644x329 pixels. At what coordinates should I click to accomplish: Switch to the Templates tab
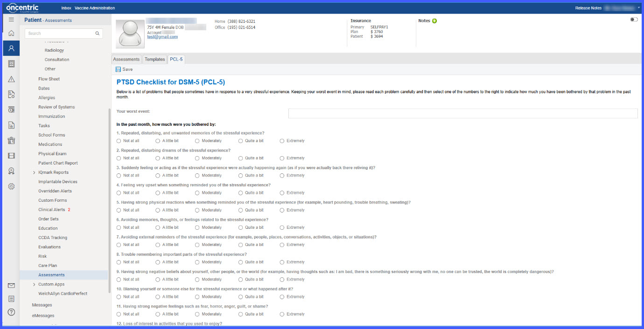click(154, 59)
